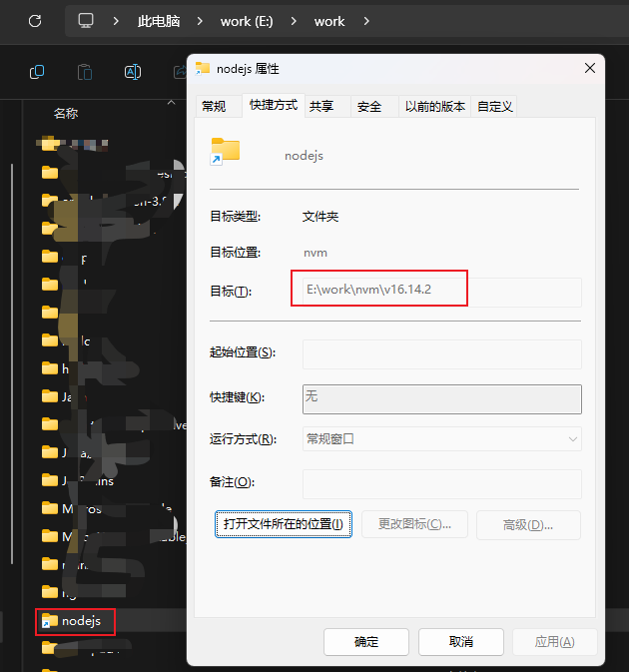
Task: Click 此电脑 in the address bar
Action: 159,21
